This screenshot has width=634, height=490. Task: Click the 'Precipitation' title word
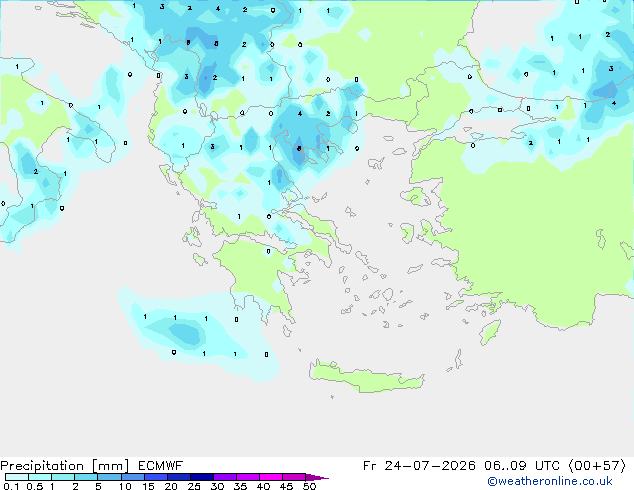(42, 466)
